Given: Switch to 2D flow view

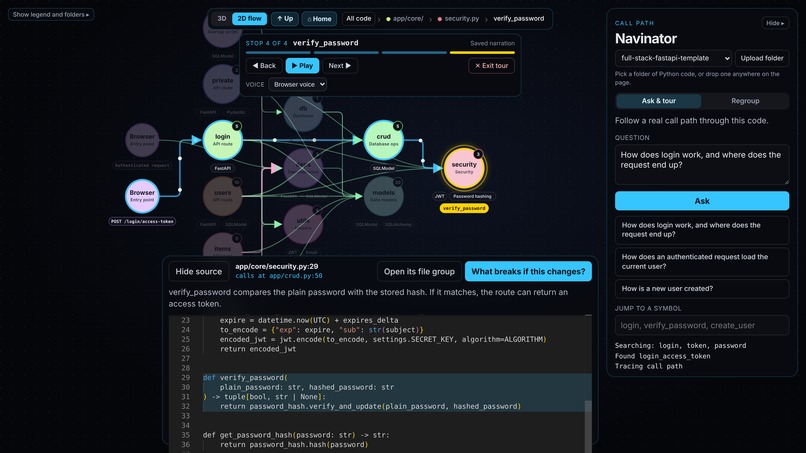Looking at the screenshot, I should (x=249, y=19).
